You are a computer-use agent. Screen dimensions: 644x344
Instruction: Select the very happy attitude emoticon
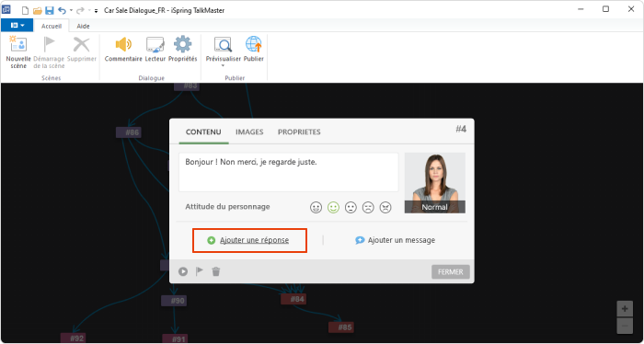coord(316,208)
